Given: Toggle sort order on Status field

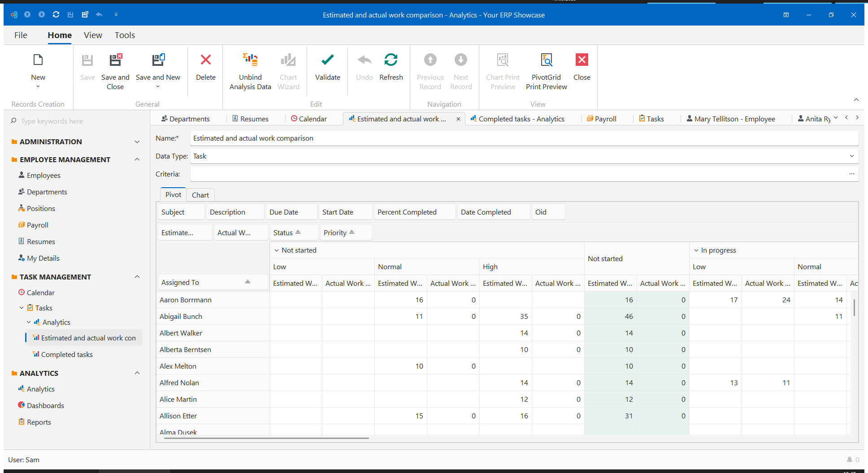Looking at the screenshot, I should tap(298, 232).
